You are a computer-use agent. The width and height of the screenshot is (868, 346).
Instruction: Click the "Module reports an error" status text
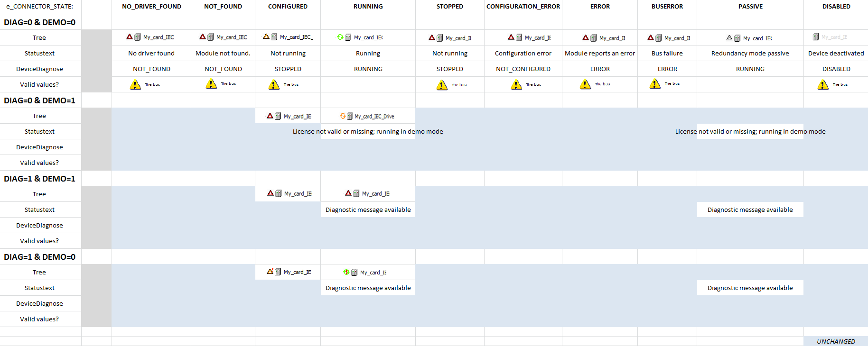[599, 53]
